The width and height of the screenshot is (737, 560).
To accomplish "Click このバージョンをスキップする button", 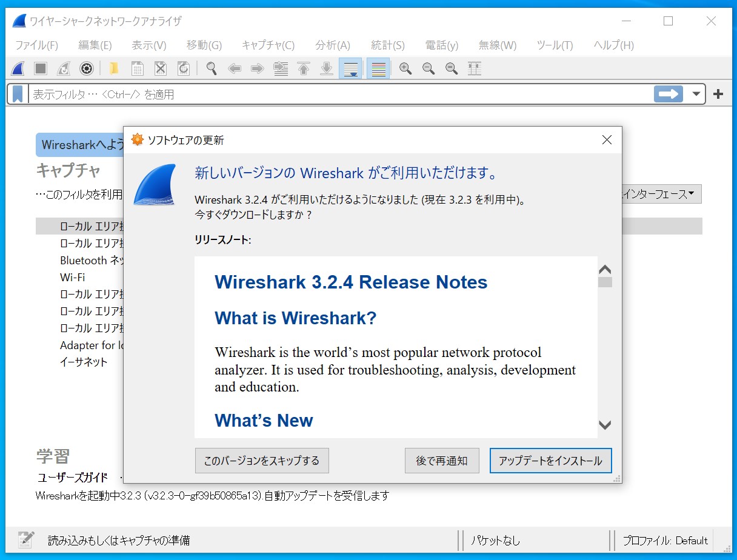I will (261, 461).
